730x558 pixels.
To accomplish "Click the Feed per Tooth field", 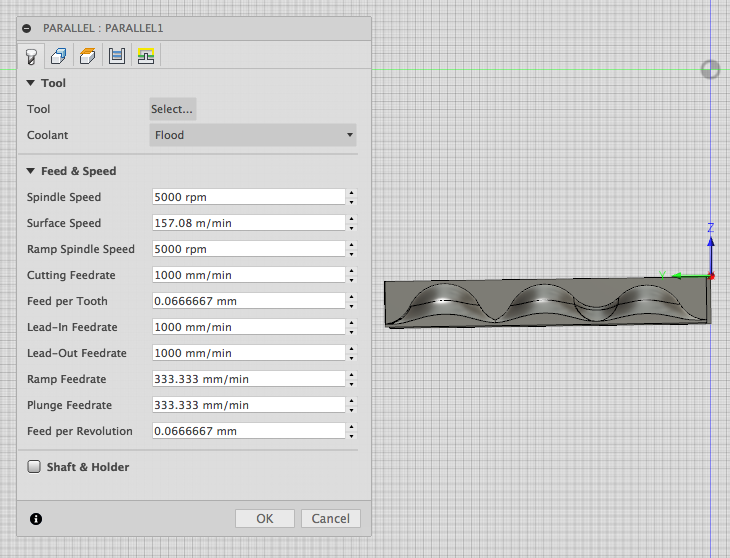I will (x=249, y=301).
